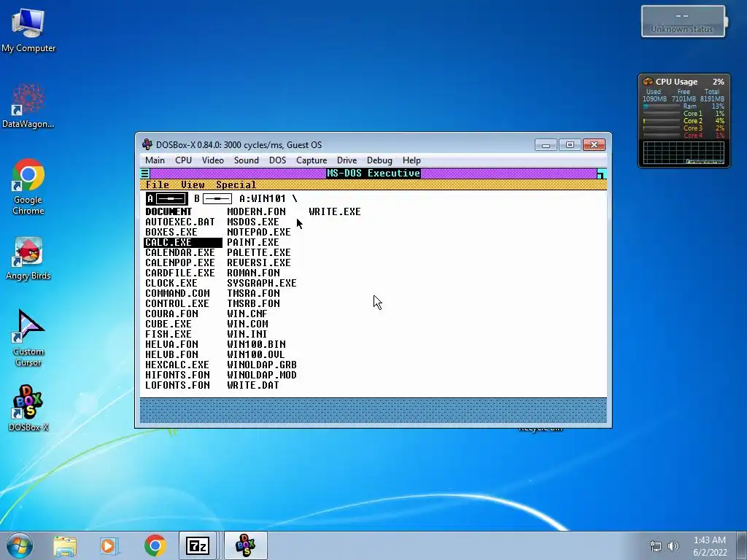Open the MS-DOS Executive system menu box
747x560 pixels.
[x=145, y=174]
